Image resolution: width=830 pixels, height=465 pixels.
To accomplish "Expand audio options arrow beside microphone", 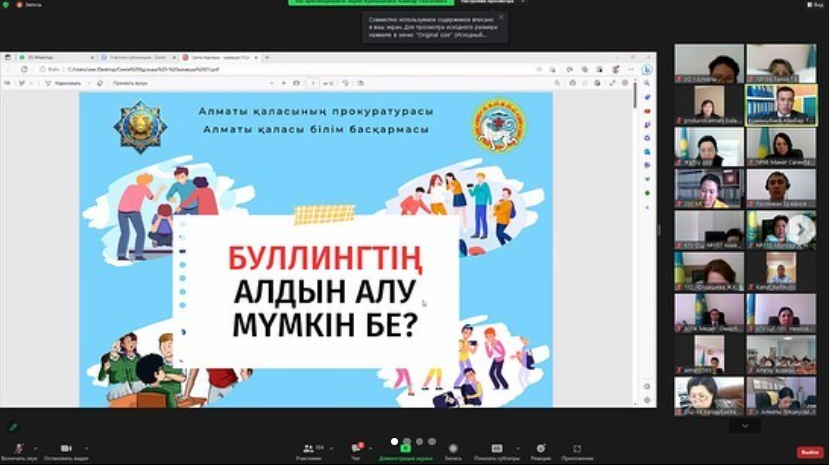I will point(34,447).
